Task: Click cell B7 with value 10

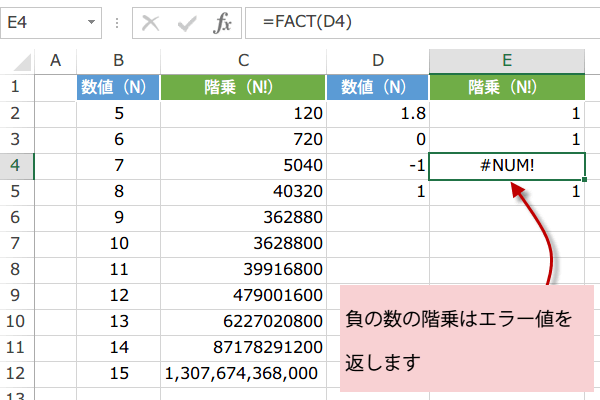Action: (118, 244)
